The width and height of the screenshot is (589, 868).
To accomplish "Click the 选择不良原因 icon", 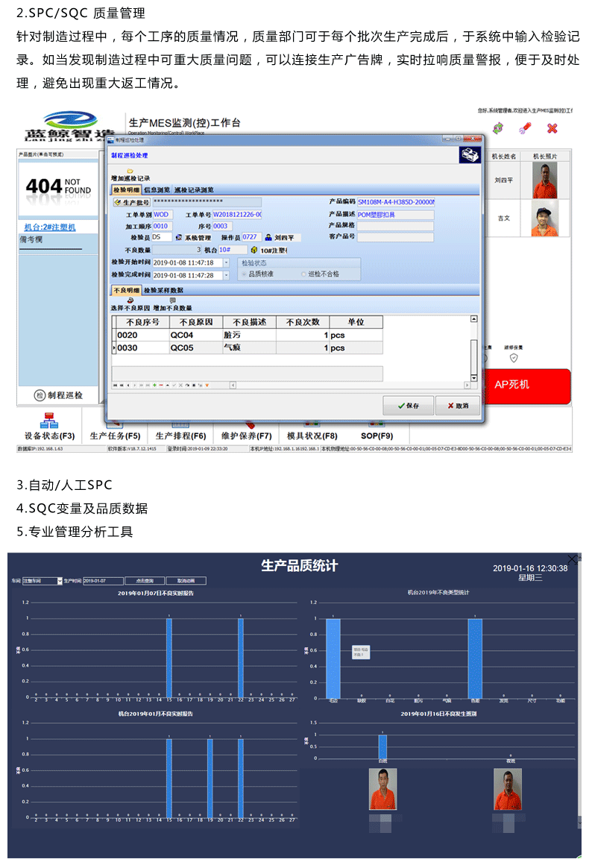I will 130,300.
